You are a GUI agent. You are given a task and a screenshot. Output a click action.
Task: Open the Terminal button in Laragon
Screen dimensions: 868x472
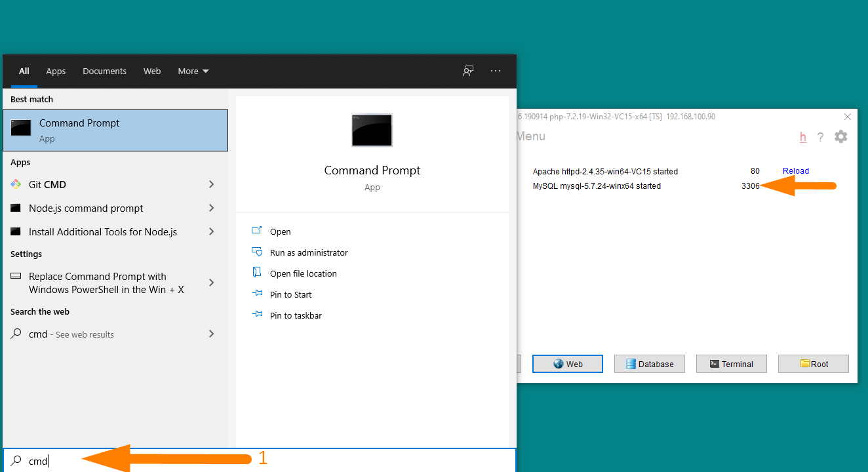tap(732, 364)
